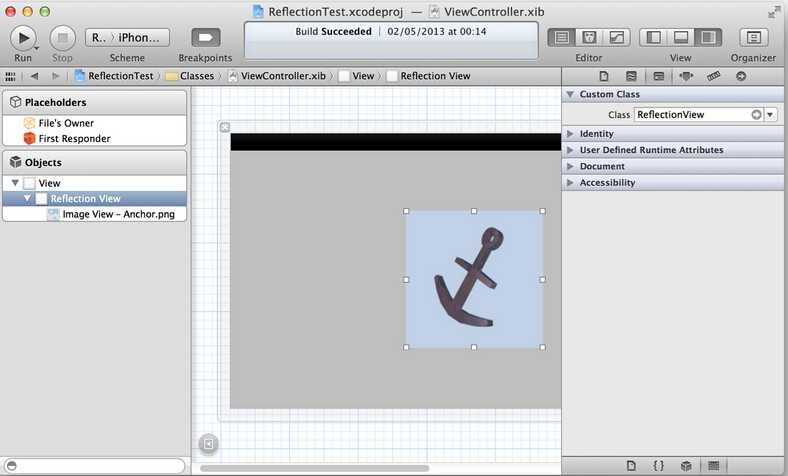Select First Responder placeholder
Screen dimensions: 788x476
94,138
